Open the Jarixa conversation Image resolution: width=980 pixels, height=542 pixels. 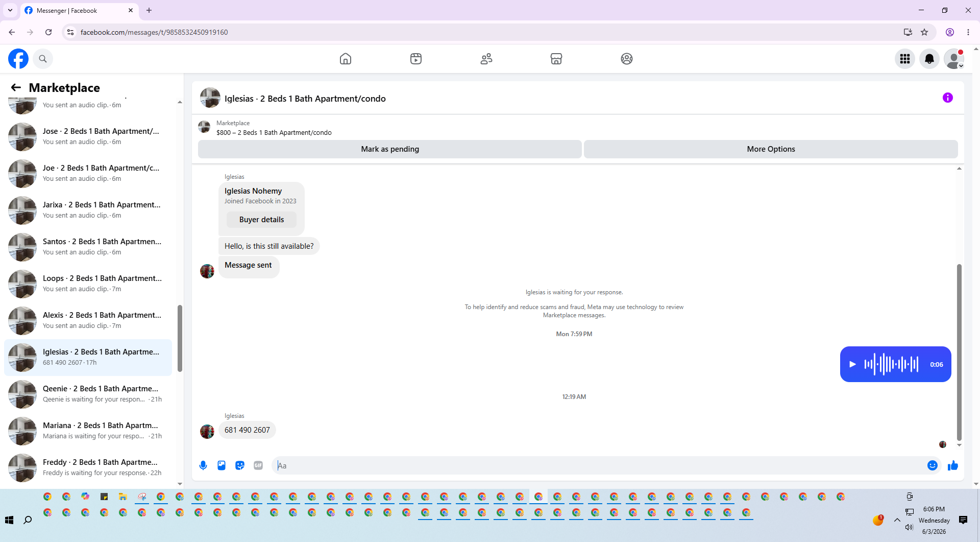click(88, 210)
